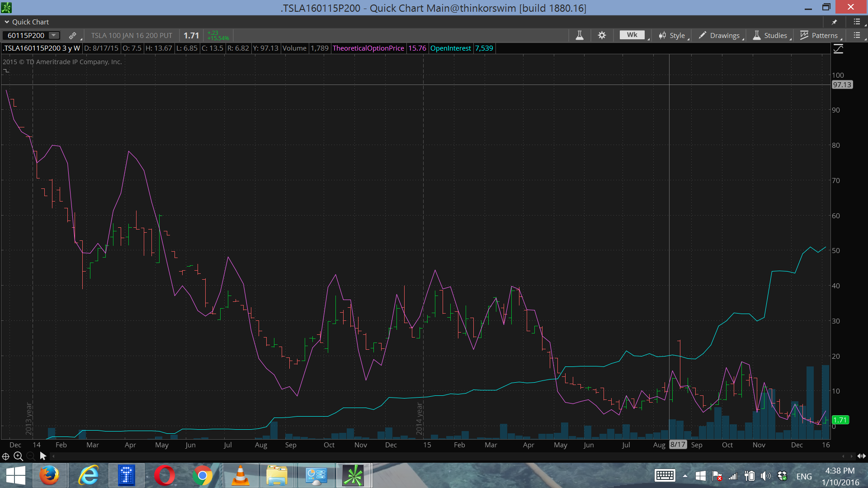Select the pointer cursor tool
This screenshot has width=868, height=488.
click(43, 456)
